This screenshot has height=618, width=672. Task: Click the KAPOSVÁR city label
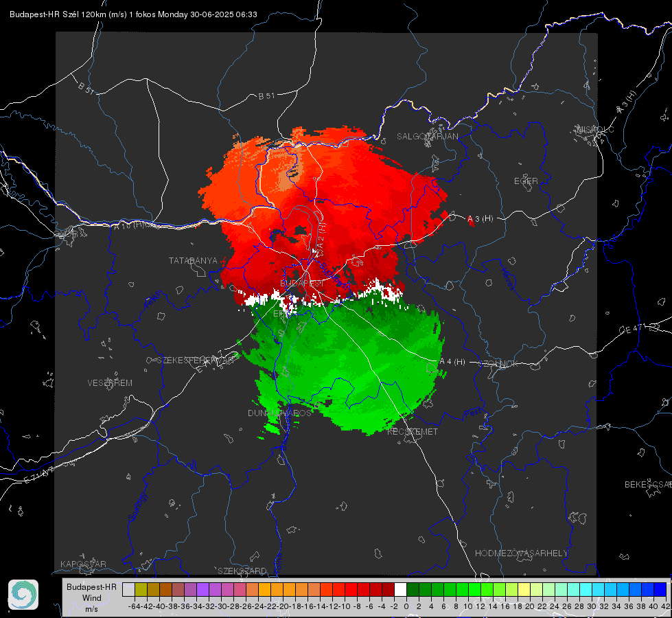pyautogui.click(x=83, y=564)
